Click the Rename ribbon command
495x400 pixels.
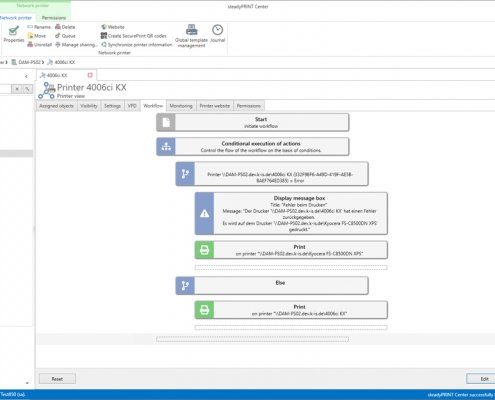point(39,27)
